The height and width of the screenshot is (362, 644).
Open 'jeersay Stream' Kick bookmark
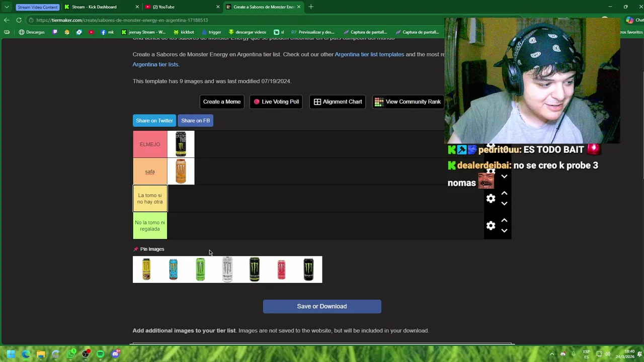pos(144,32)
